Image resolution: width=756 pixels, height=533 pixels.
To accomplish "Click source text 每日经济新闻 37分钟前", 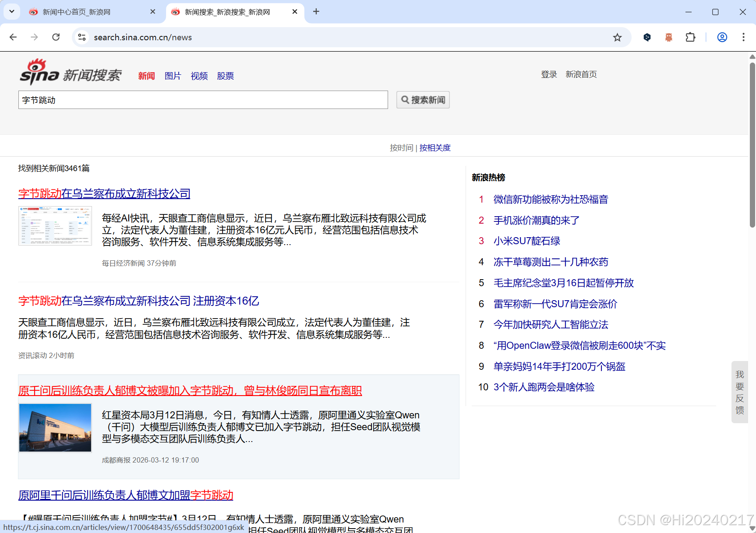I will (139, 263).
